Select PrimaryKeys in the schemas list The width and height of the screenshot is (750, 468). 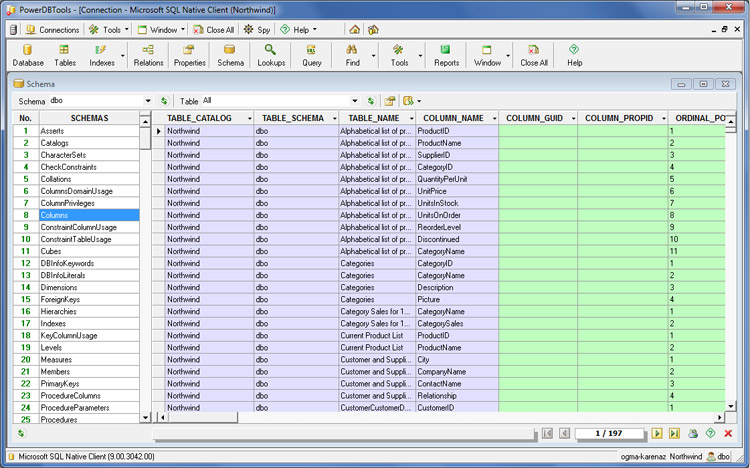[x=60, y=384]
